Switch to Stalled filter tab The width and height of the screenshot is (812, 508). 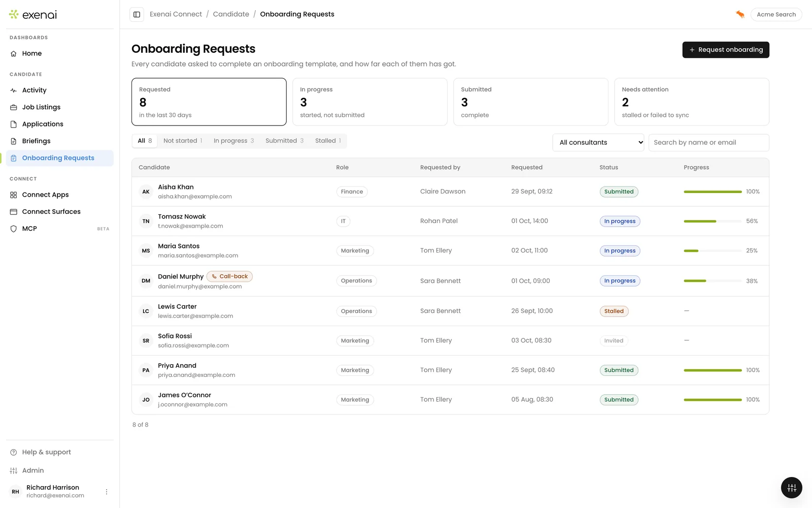(x=328, y=141)
